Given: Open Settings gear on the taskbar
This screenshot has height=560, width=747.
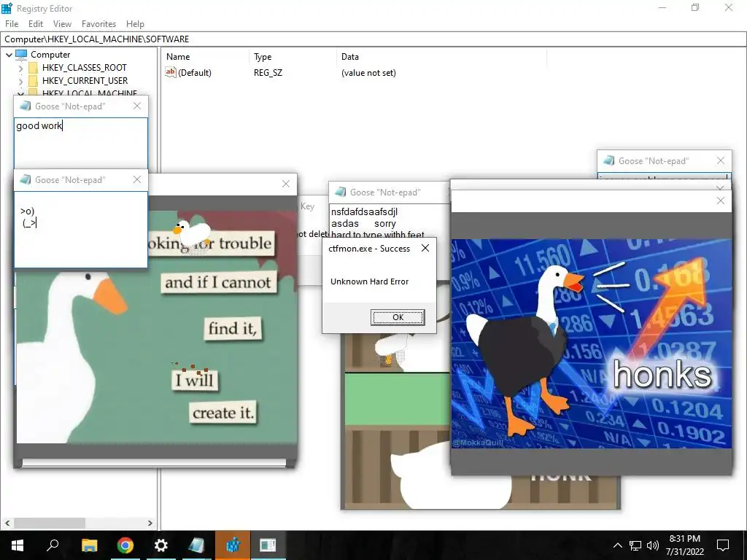Looking at the screenshot, I should coord(161,545).
